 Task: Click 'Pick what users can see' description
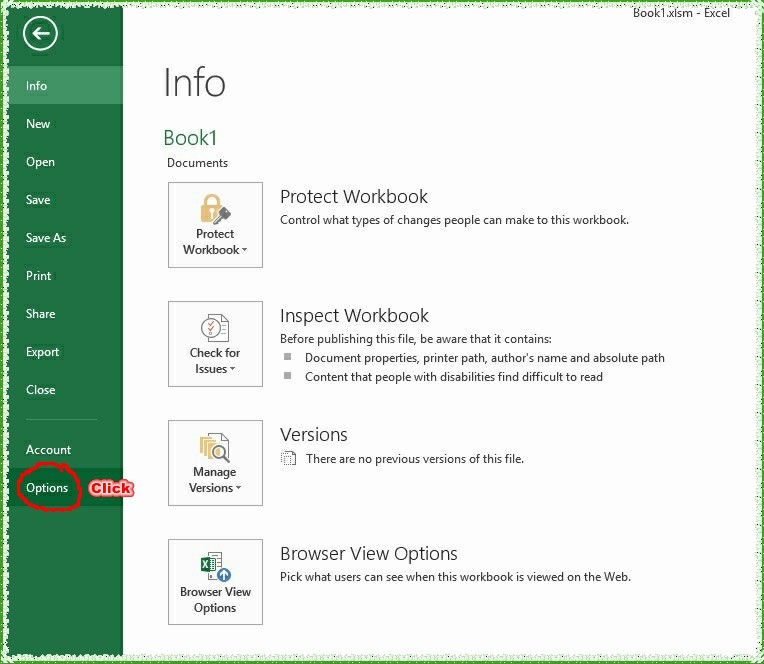tap(455, 576)
